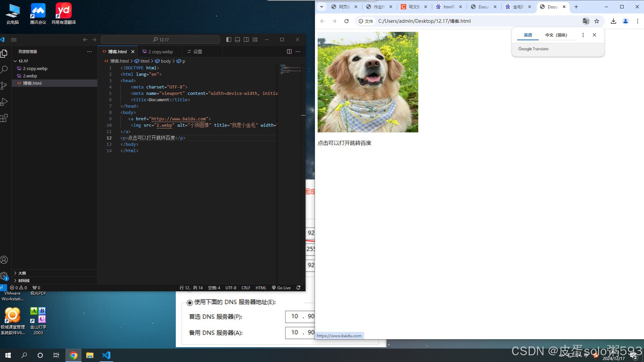Switch to the 2 copy.webp editor tab

pyautogui.click(x=160, y=52)
